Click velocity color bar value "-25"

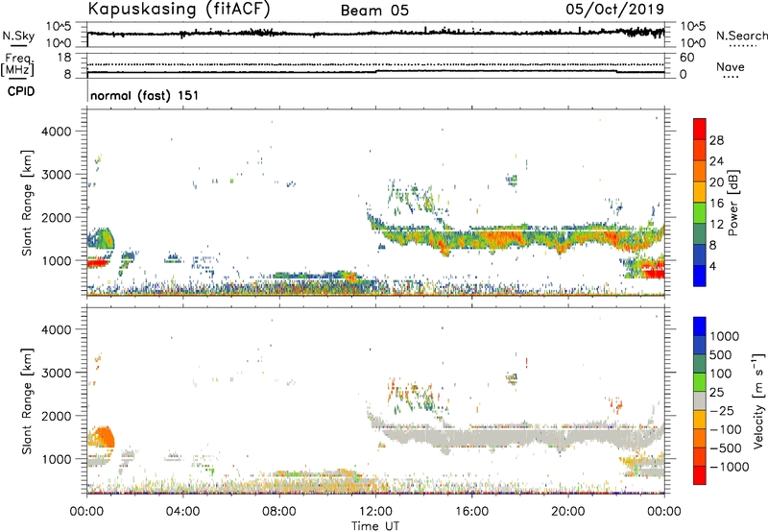point(722,410)
